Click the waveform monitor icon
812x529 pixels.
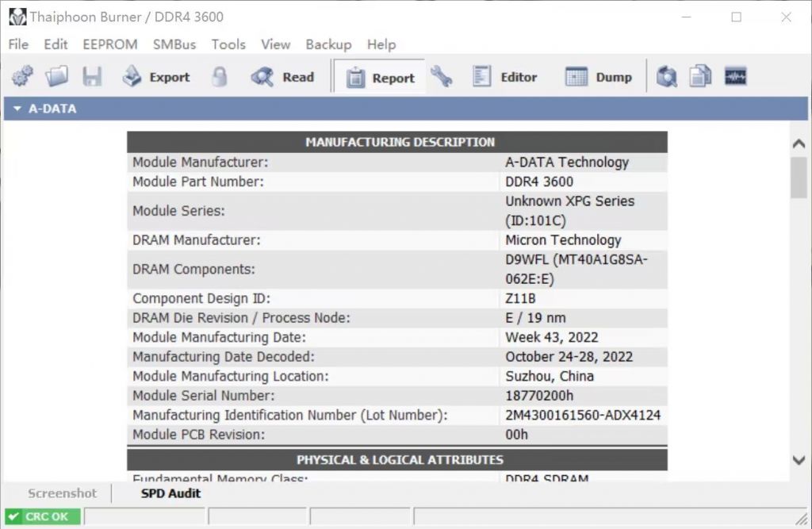click(x=735, y=77)
